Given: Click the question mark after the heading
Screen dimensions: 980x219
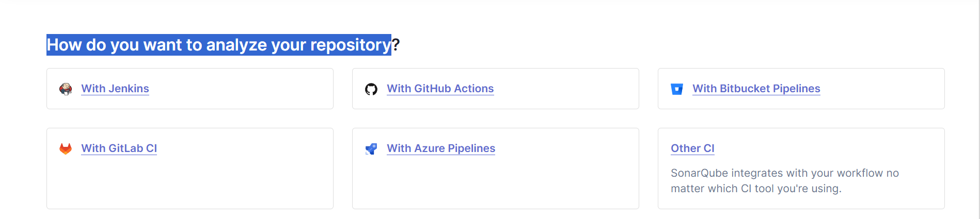Looking at the screenshot, I should pyautogui.click(x=396, y=45).
